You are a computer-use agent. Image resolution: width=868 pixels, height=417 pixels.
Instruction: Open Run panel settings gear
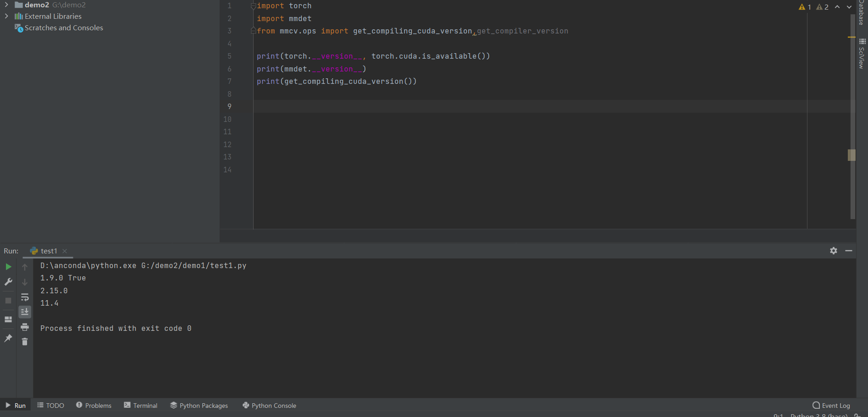(x=834, y=251)
